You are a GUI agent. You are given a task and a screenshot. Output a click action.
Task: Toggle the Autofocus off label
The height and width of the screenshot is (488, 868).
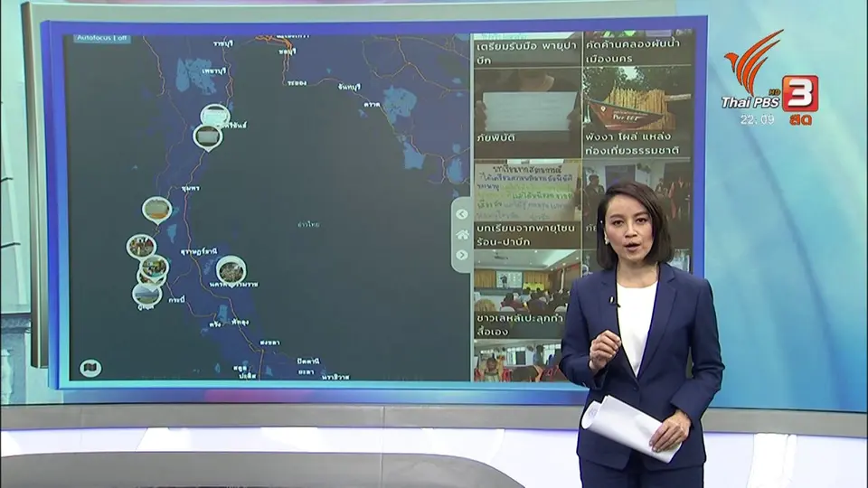tap(102, 38)
